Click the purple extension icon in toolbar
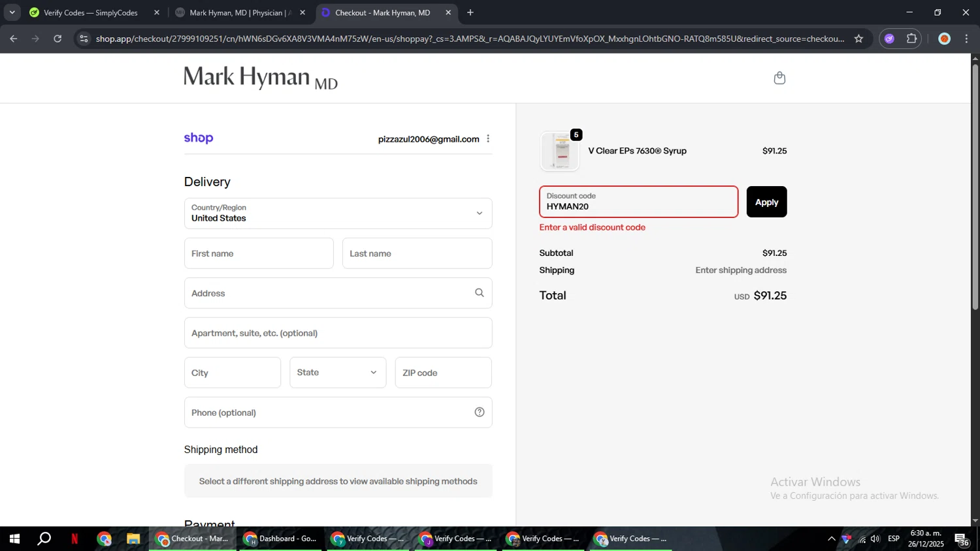The image size is (980, 551). coord(889,39)
